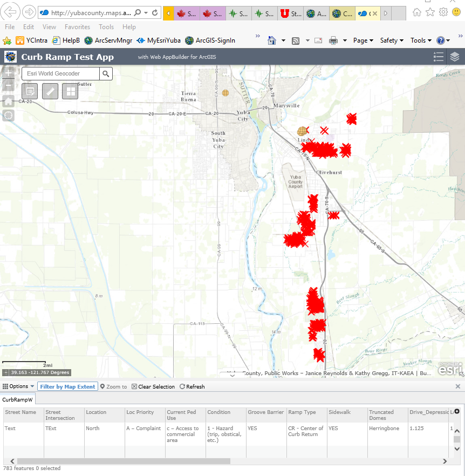Click the geocoder search magnifier button
This screenshot has width=465, height=476.
point(106,74)
